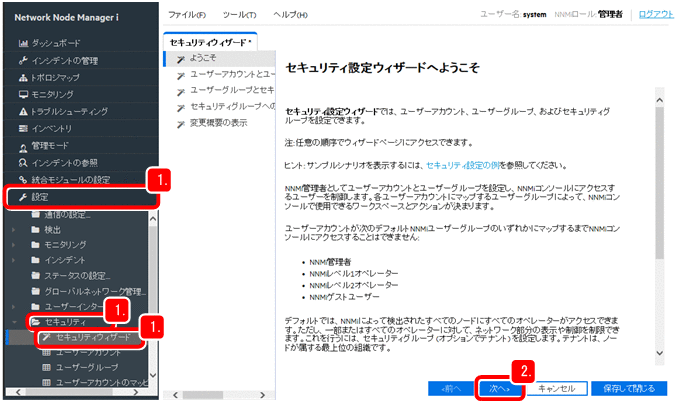Open the ダッシュボード workspace
This screenshot has width=683, height=405.
[x=81, y=43]
